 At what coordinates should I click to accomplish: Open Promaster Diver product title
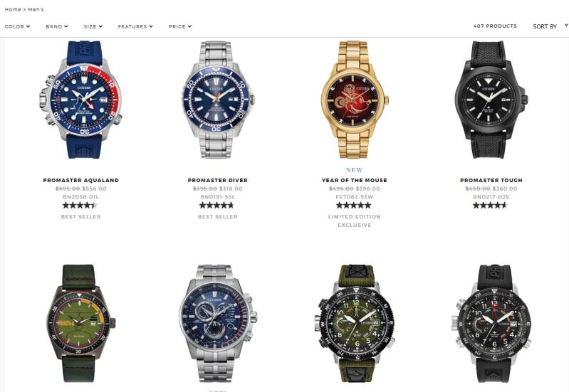[218, 180]
